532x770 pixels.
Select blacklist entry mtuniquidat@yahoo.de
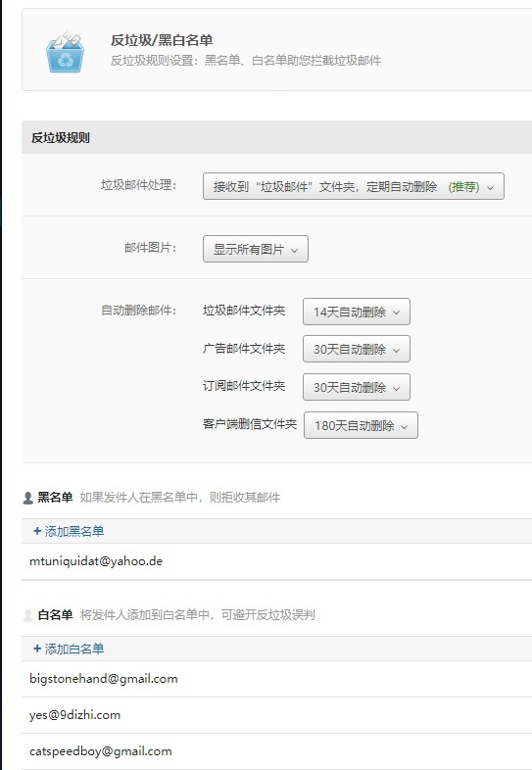(x=276, y=561)
